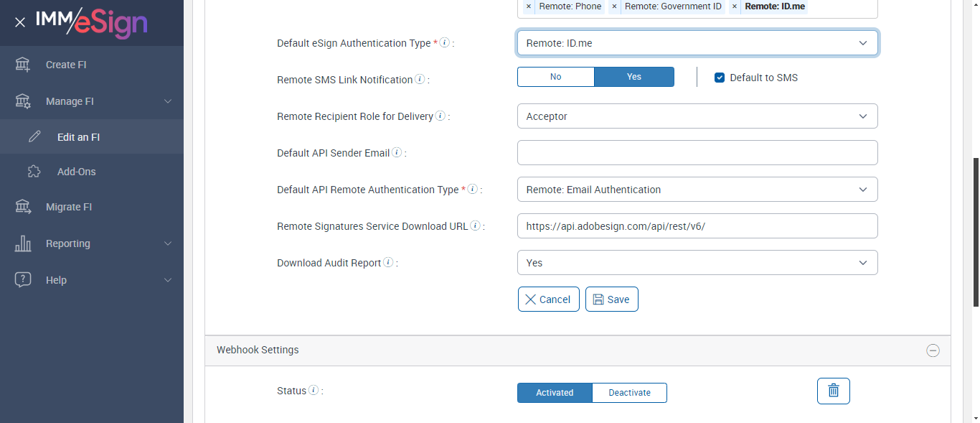The height and width of the screenshot is (423, 980).
Task: Click the page vertical scrollbar
Action: click(975, 230)
